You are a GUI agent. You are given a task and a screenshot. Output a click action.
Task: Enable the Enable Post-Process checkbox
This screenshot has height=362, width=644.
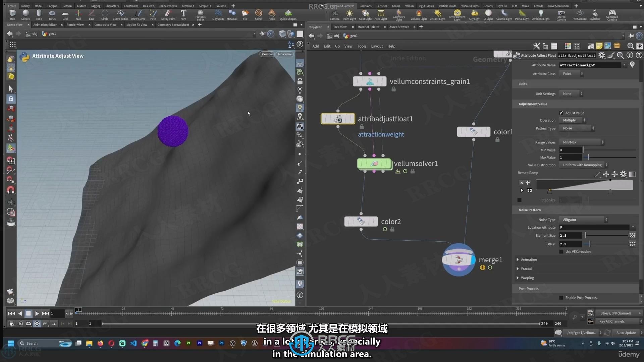561,298
